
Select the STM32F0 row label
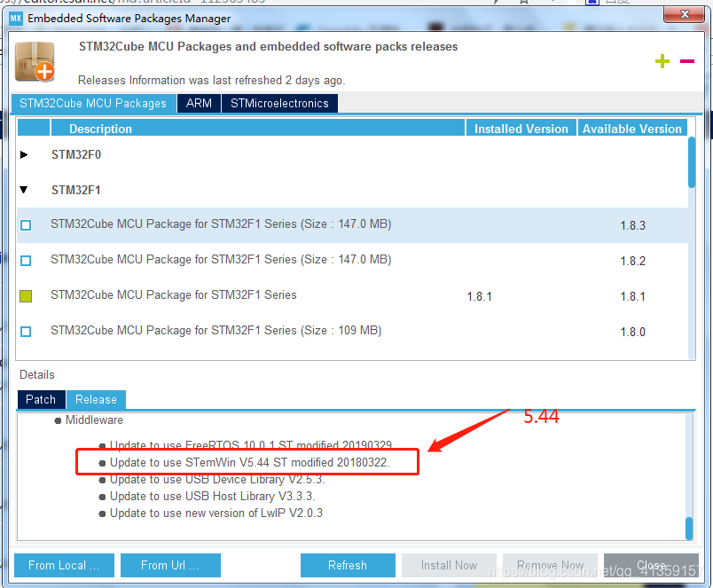pyautogui.click(x=76, y=154)
